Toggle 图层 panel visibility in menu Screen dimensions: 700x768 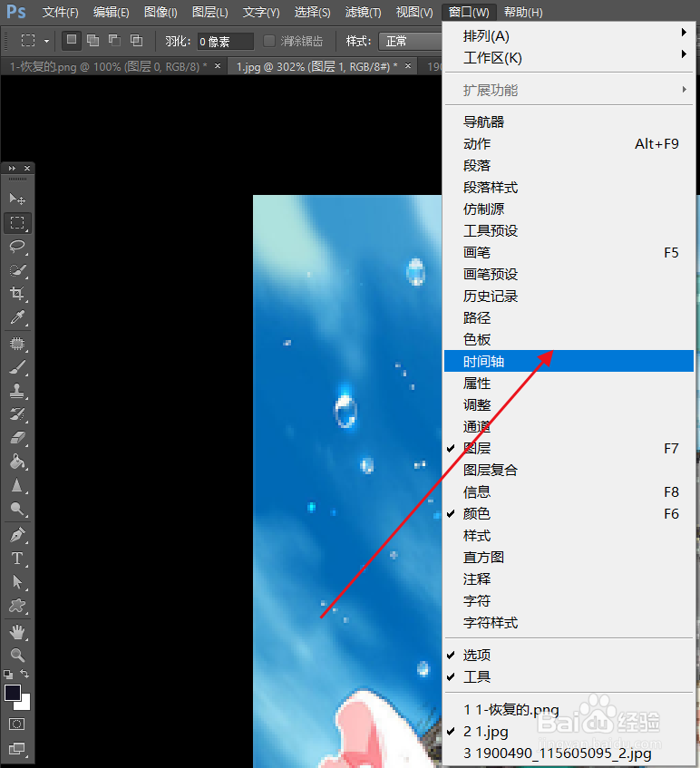(x=569, y=448)
